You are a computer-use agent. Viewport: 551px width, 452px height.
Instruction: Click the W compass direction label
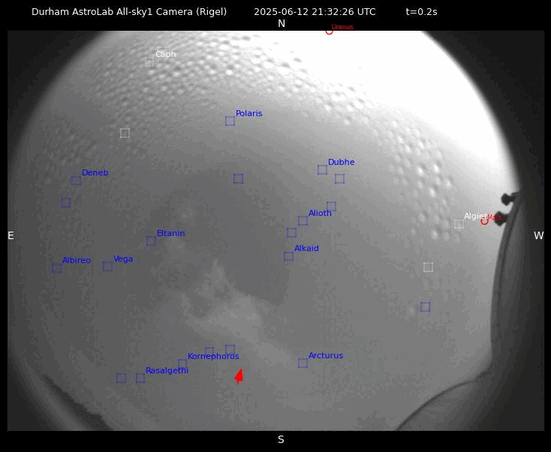(539, 235)
